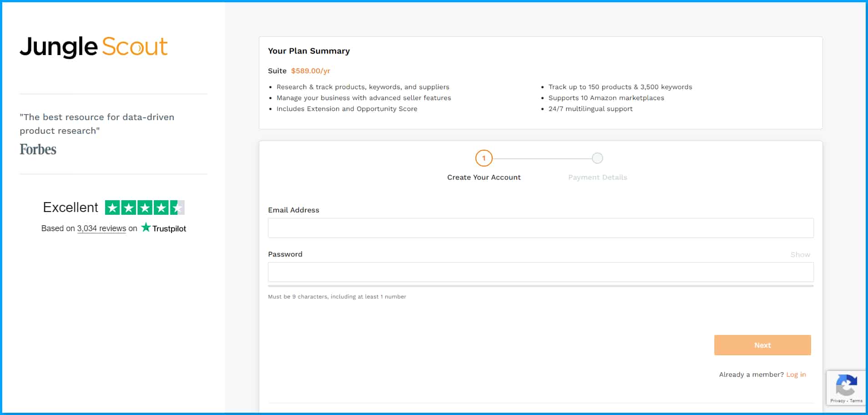The height and width of the screenshot is (415, 868).
Task: Open the 3,034 reviews link
Action: (x=101, y=228)
